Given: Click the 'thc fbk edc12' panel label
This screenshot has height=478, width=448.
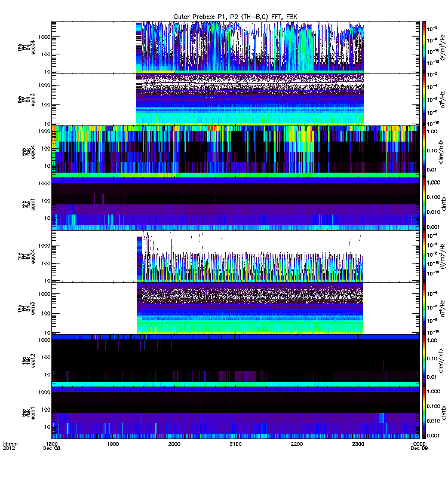Looking at the screenshot, I should tap(29, 361).
